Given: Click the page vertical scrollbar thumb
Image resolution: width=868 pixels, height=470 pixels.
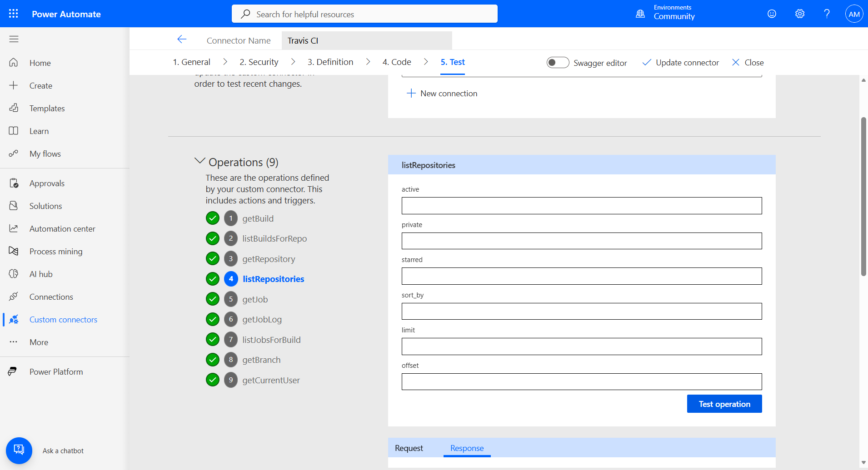Looking at the screenshot, I should 863,197.
